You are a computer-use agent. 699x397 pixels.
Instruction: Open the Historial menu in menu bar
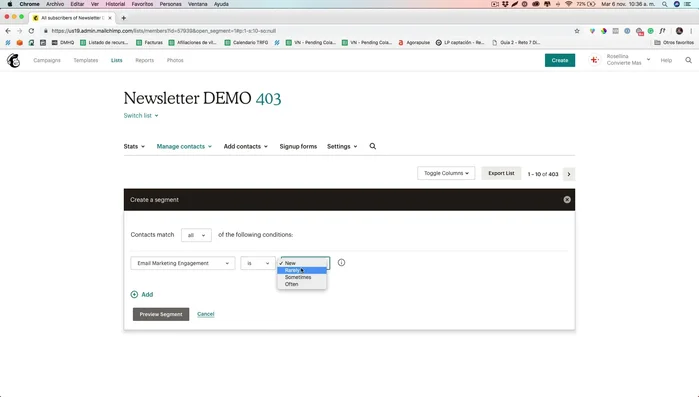tap(115, 4)
